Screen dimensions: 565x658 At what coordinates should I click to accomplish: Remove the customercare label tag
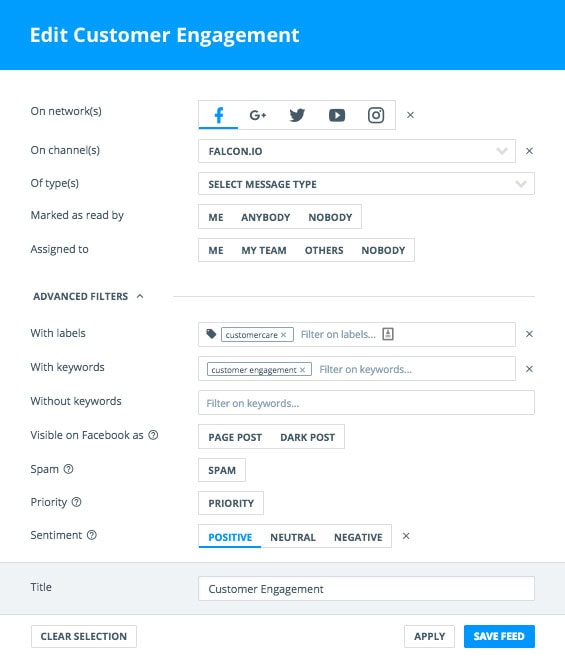[x=284, y=335]
